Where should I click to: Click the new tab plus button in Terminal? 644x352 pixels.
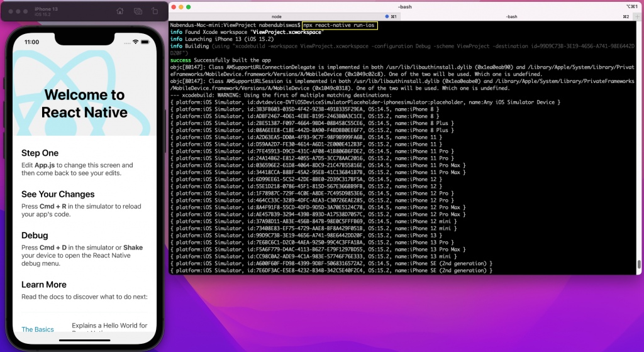(637, 17)
